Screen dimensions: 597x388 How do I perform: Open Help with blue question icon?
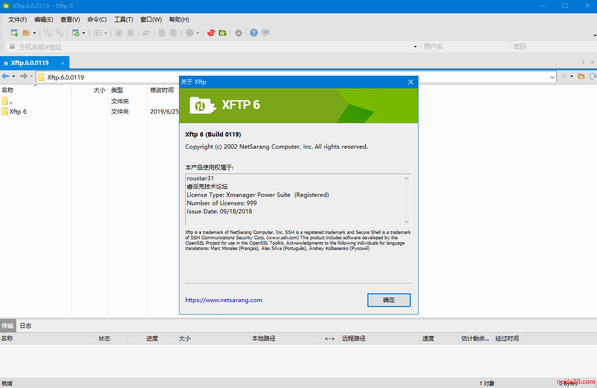click(x=254, y=33)
